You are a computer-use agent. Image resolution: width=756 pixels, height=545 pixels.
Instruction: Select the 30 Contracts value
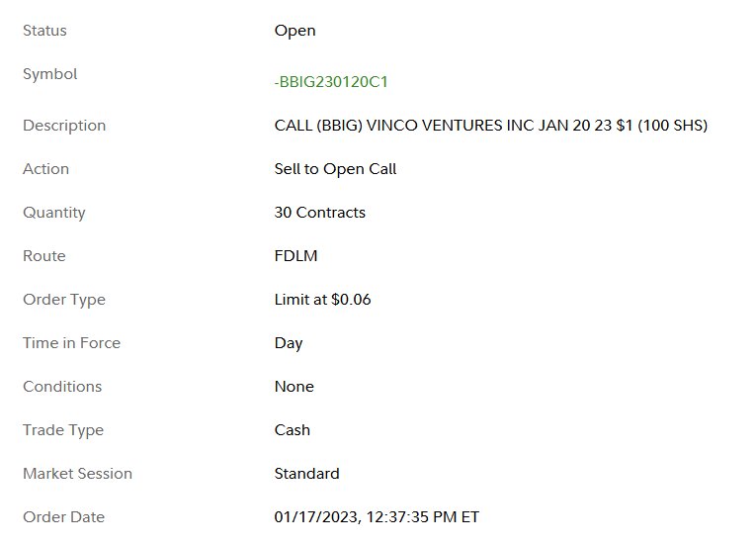click(x=319, y=213)
